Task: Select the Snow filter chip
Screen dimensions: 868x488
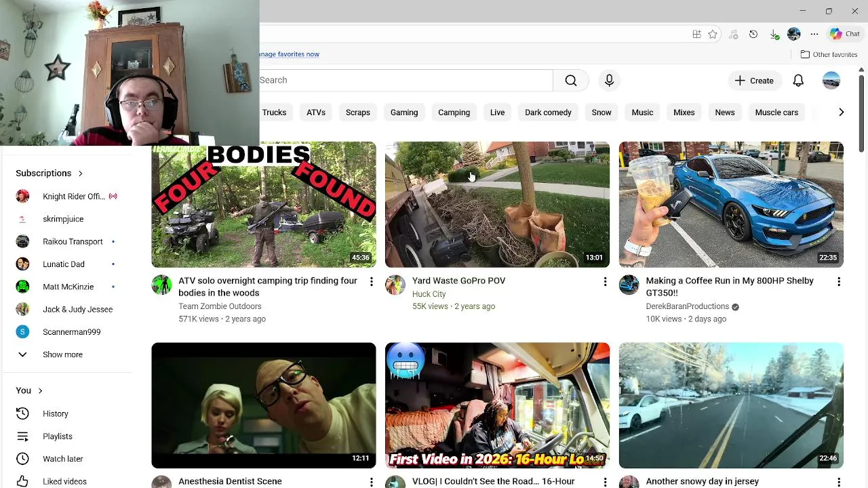Action: (x=601, y=113)
